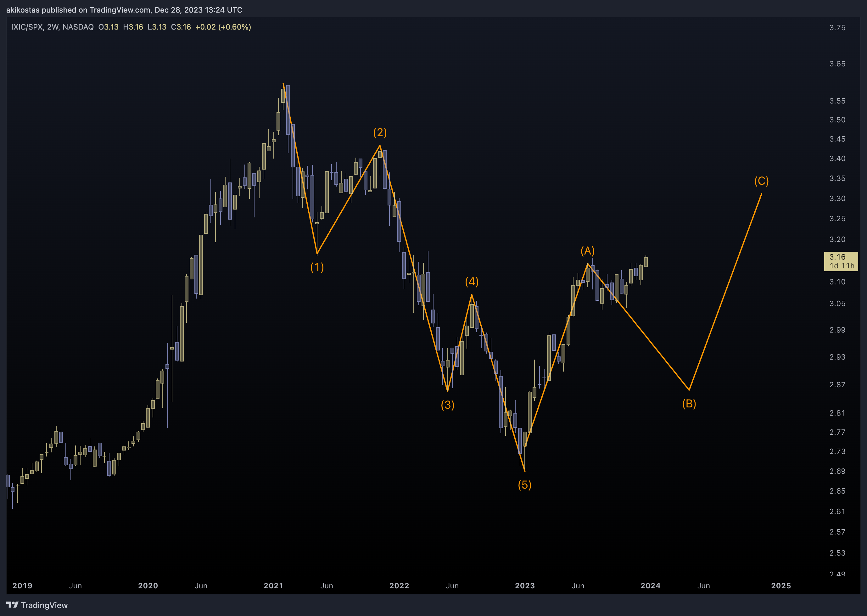Click the H3.16 high value
This screenshot has height=616, width=867.
pos(133,27)
